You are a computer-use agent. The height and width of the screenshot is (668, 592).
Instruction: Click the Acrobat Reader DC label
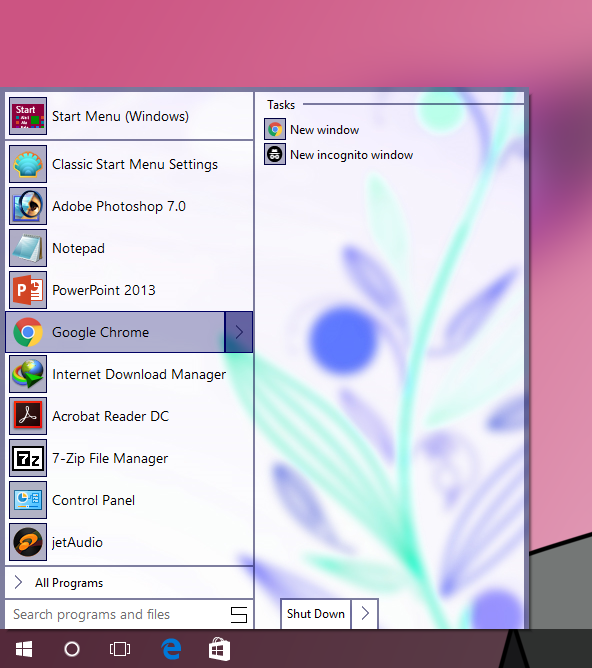pos(111,416)
